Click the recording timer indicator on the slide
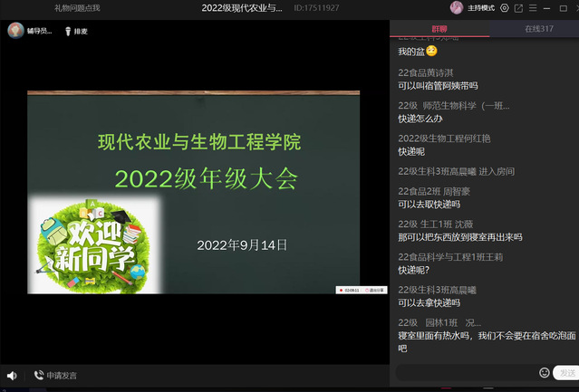 point(348,290)
